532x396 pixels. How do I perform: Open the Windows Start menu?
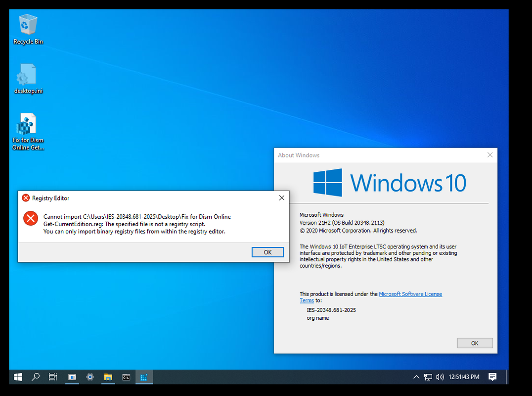18,377
